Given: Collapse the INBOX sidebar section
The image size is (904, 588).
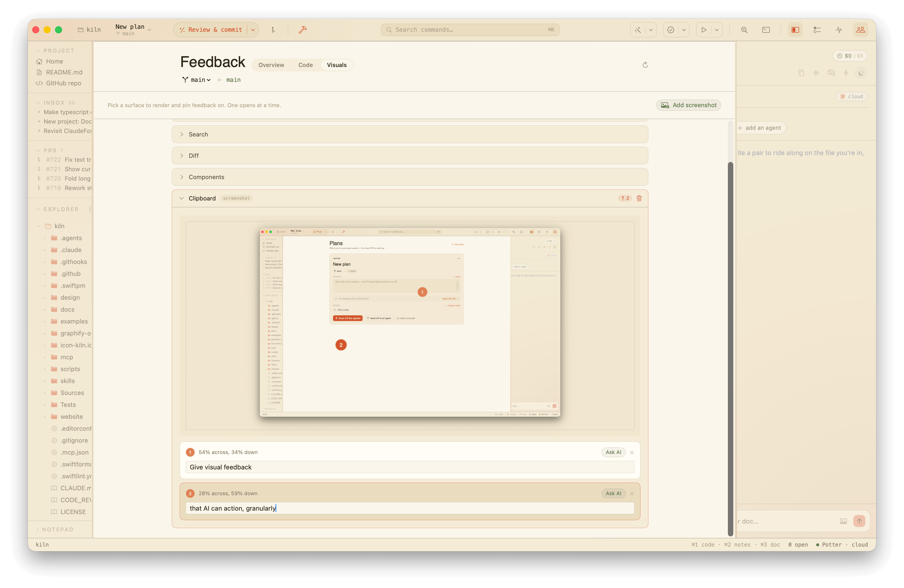Looking at the screenshot, I should 55,102.
